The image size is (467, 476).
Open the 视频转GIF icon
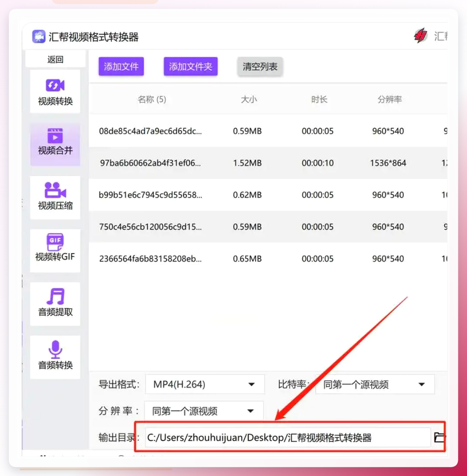[55, 241]
